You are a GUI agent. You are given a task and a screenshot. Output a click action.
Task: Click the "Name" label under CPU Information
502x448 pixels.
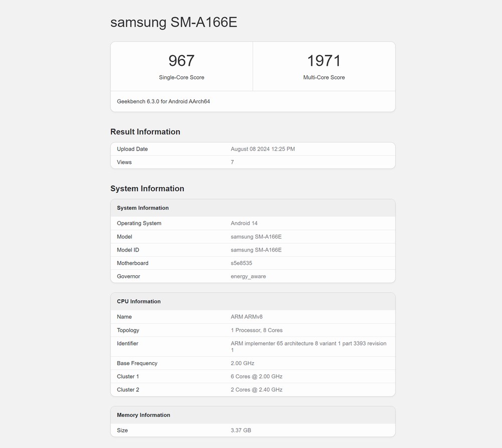tap(124, 317)
